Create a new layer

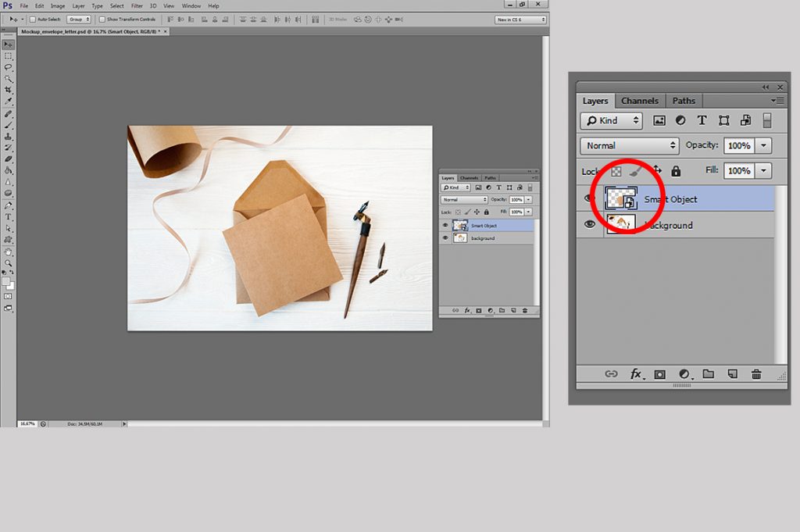[x=734, y=373]
